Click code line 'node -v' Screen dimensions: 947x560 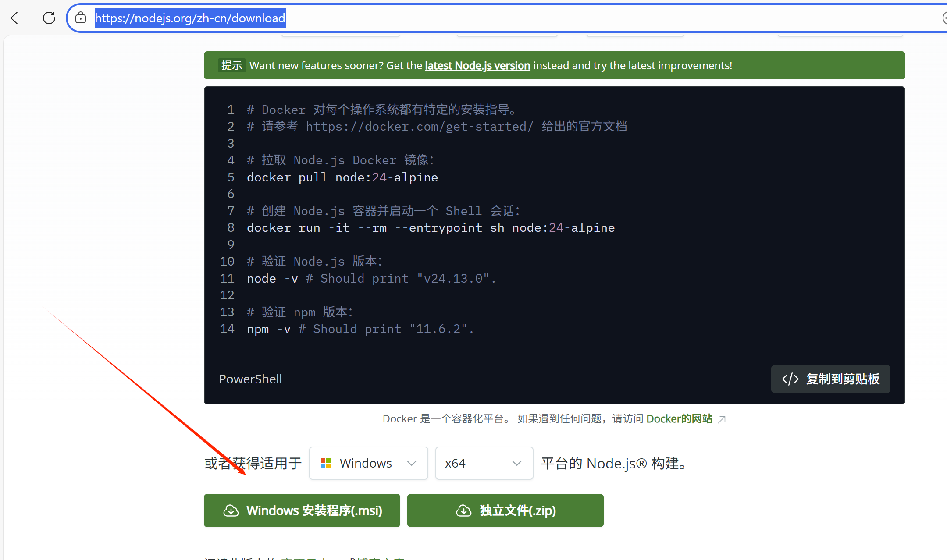point(371,278)
